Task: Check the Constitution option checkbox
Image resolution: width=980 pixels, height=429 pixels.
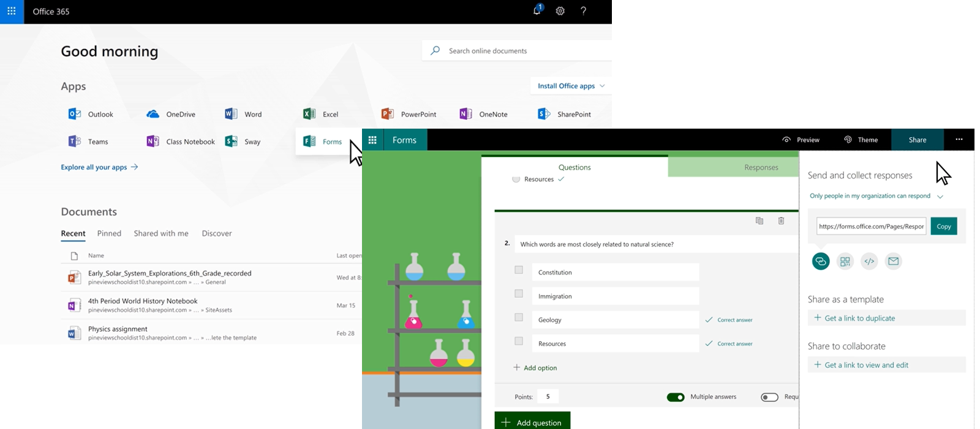Action: [x=519, y=270]
